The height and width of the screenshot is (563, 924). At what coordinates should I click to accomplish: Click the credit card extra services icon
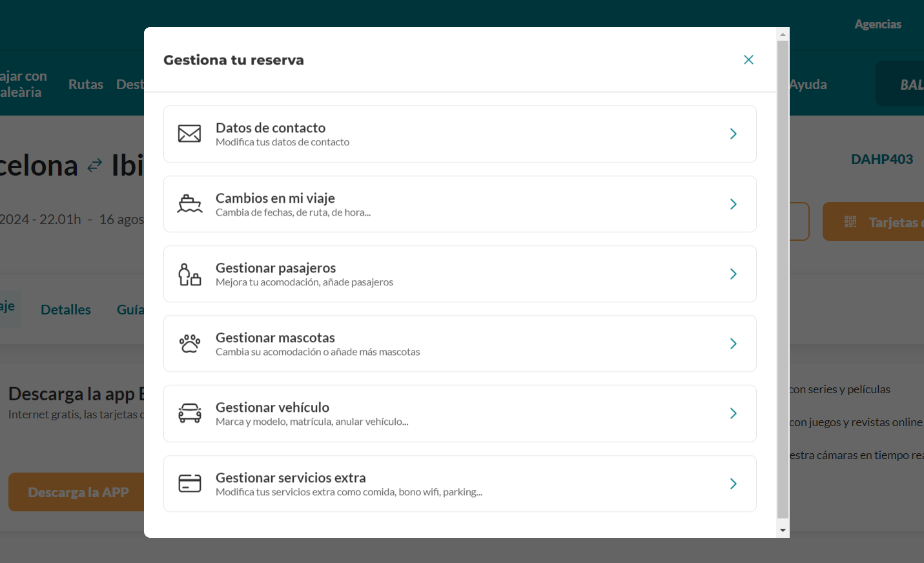pyautogui.click(x=190, y=484)
